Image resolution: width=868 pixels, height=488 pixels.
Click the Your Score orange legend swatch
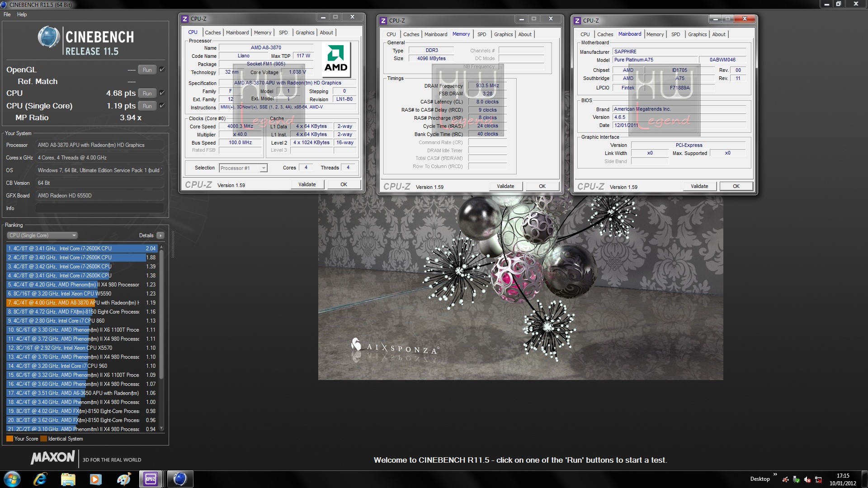click(9, 439)
